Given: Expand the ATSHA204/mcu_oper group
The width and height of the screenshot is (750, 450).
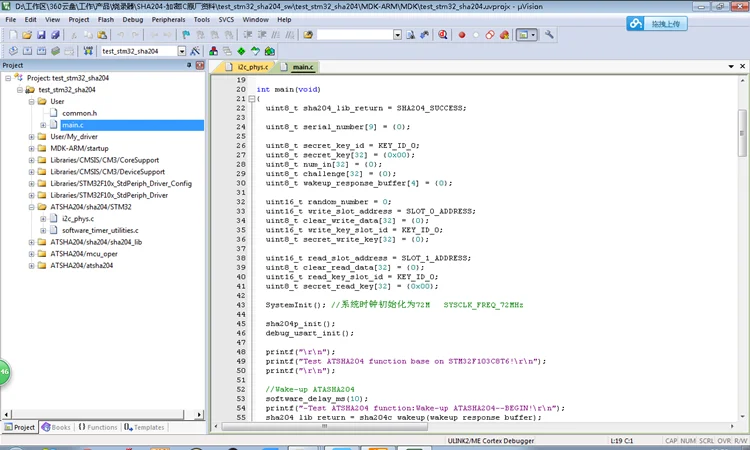Looking at the screenshot, I should coord(31,253).
